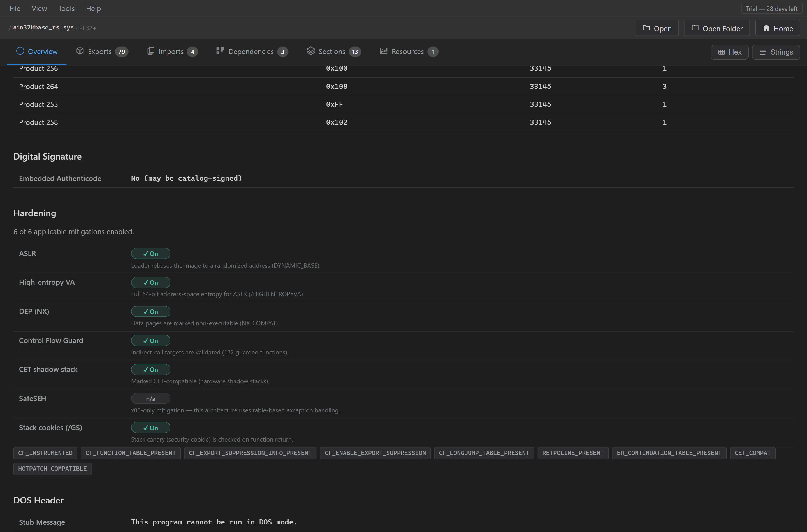This screenshot has width=807, height=532.
Task: Click the Control Flow Guard On pill
Action: tap(150, 341)
